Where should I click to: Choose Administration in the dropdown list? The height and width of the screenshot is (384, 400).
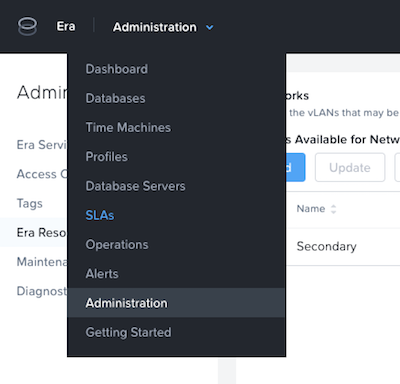176,303
